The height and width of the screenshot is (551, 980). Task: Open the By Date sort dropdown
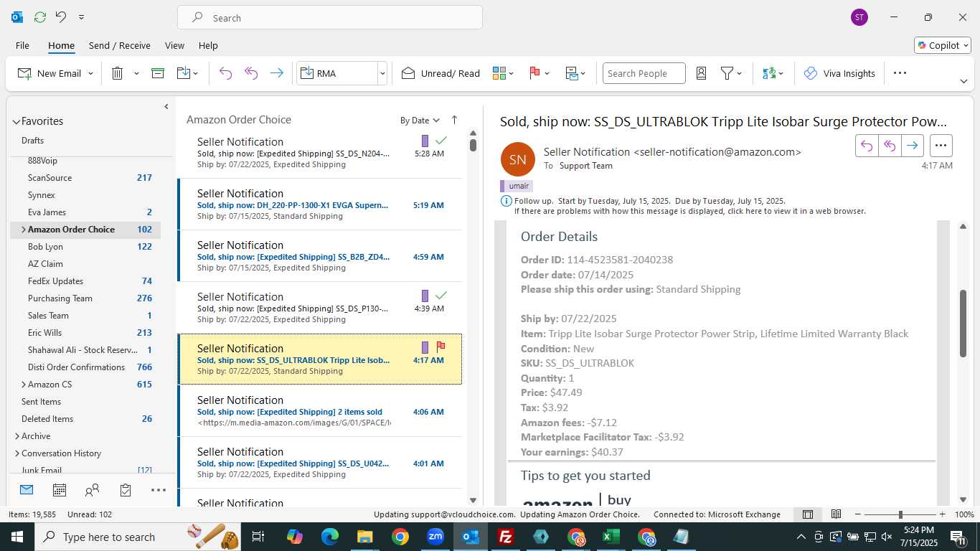click(x=420, y=121)
